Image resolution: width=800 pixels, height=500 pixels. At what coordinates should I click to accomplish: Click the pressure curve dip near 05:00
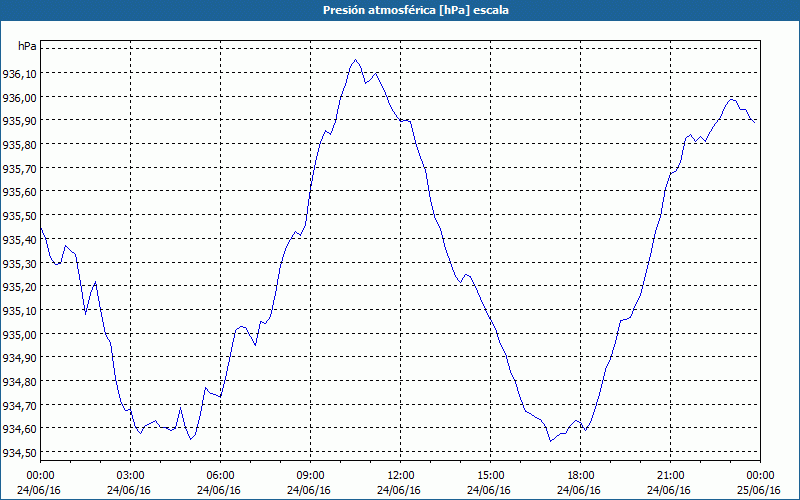point(190,439)
